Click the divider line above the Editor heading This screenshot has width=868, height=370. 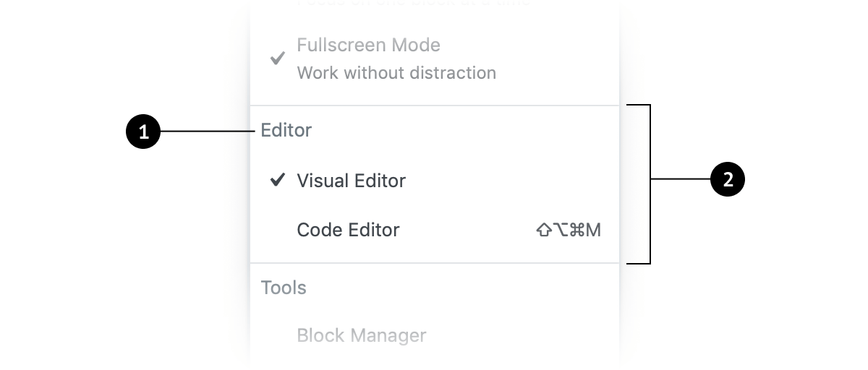[434, 106]
